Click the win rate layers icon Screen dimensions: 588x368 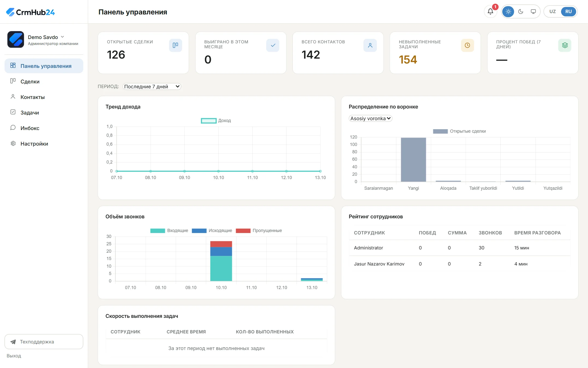click(x=565, y=45)
